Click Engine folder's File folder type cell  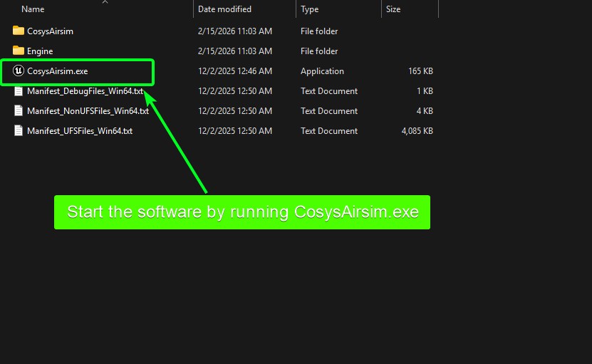319,51
